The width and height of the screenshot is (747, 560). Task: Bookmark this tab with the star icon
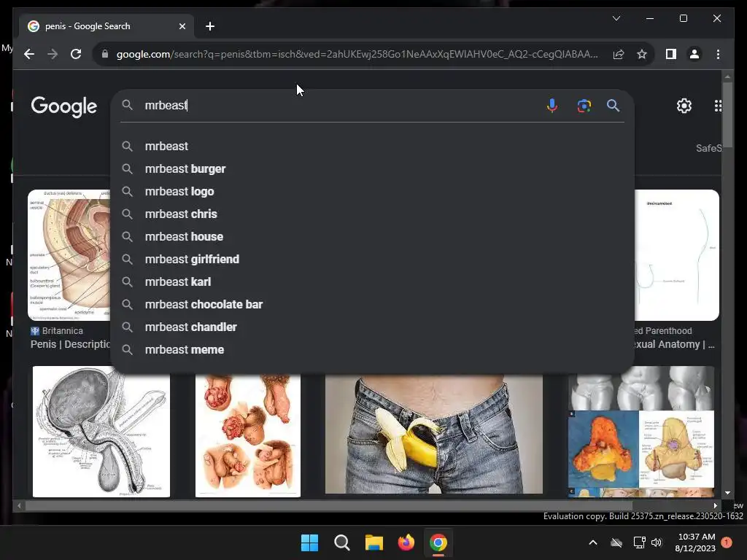click(x=642, y=54)
